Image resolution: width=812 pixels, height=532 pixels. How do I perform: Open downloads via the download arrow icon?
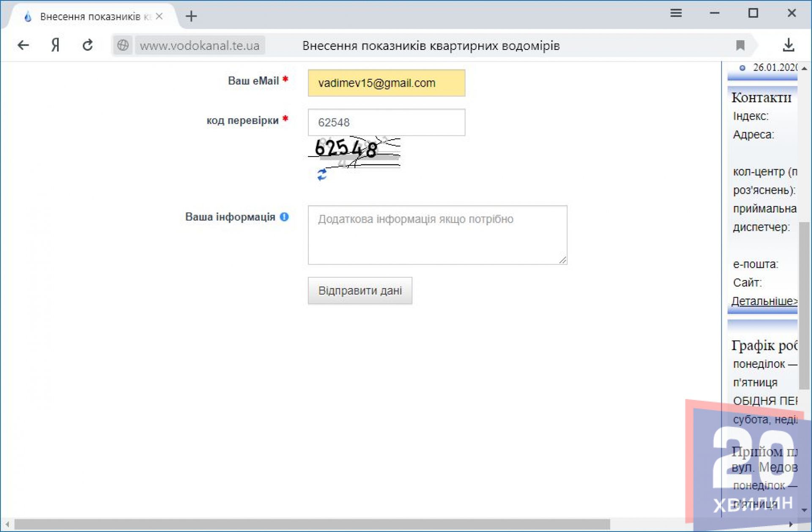coord(788,45)
